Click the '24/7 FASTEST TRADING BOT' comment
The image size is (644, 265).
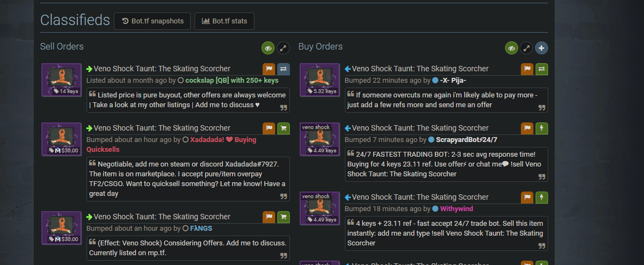[x=446, y=164]
